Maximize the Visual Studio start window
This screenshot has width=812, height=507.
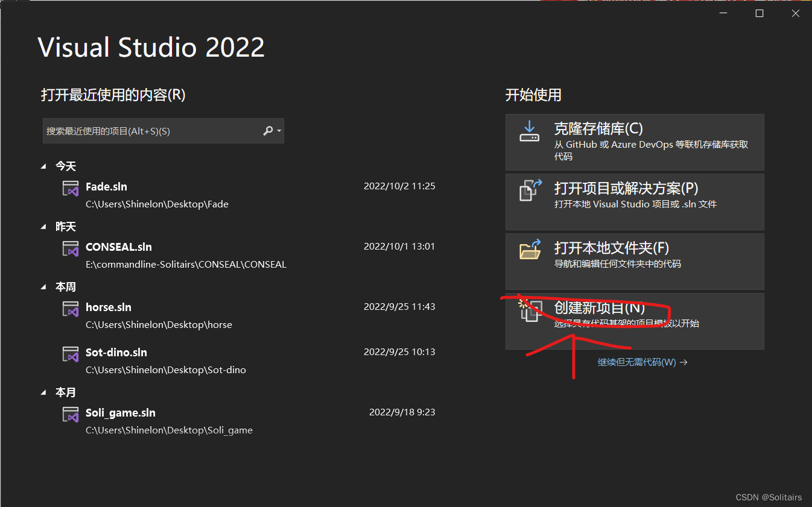click(x=760, y=13)
